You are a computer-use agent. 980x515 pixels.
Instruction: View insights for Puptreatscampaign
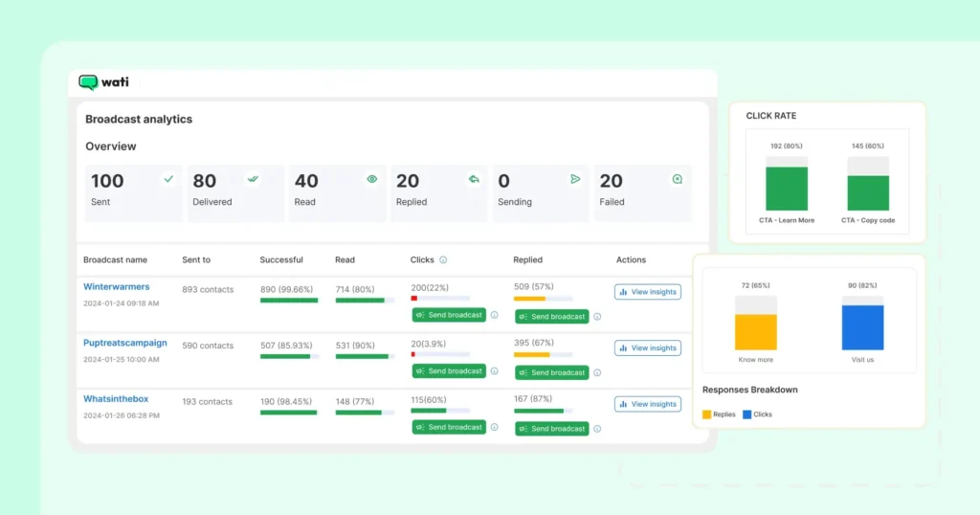[647, 348]
